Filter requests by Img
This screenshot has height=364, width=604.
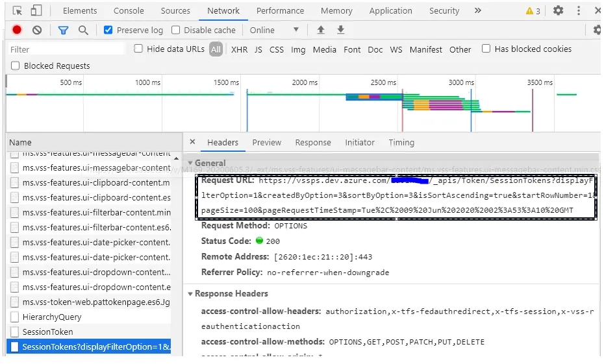pyautogui.click(x=298, y=49)
